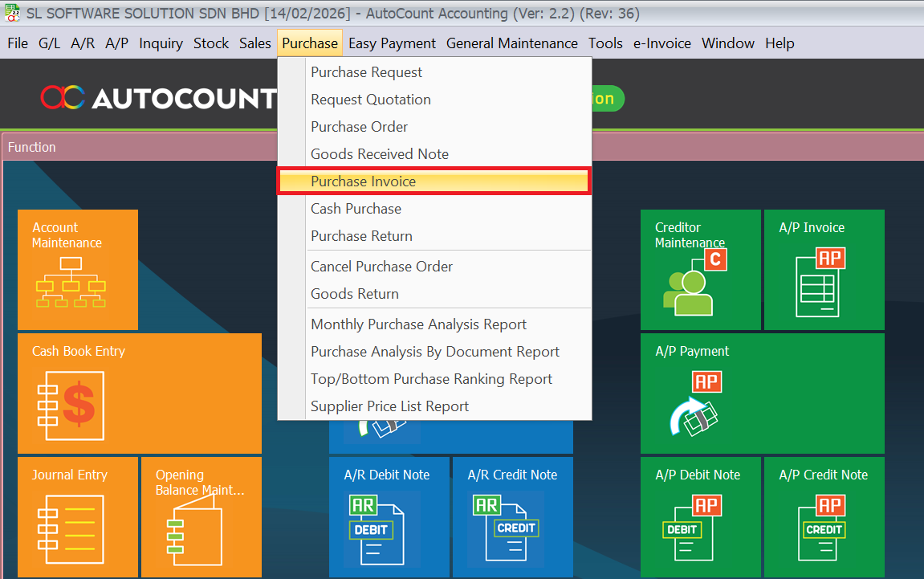The width and height of the screenshot is (924, 579).
Task: Open the A/R Debit Note tile
Action: point(389,517)
